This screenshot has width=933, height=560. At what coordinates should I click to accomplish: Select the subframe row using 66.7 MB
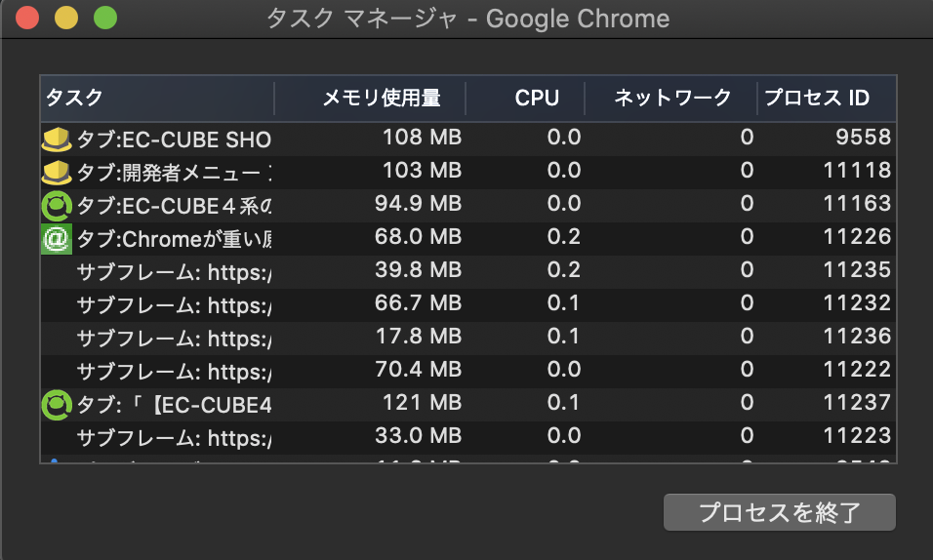coord(174,304)
